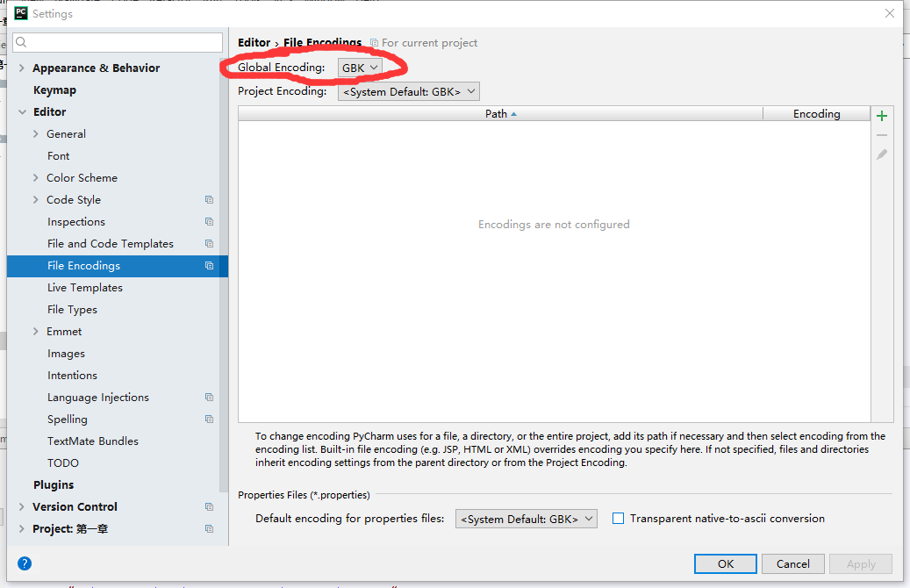This screenshot has height=588, width=910.
Task: Click the pencil edit-encoding icon
Action: click(x=882, y=154)
